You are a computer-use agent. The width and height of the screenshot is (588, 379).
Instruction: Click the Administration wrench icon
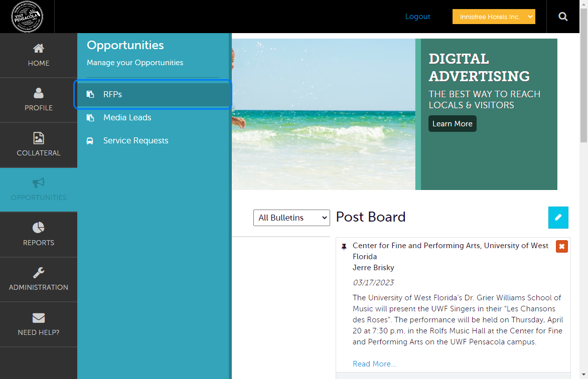[x=39, y=273]
